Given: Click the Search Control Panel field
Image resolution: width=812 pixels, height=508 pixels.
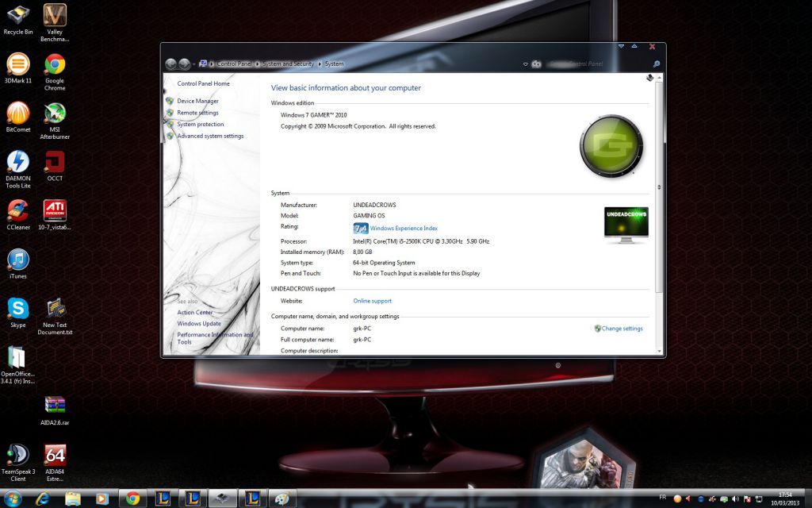Looking at the screenshot, I should pos(598,63).
